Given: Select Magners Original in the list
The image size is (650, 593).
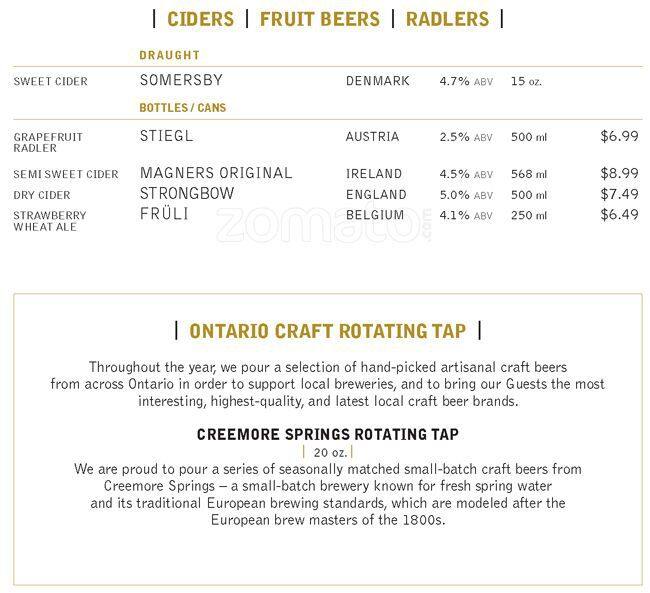Looking at the screenshot, I should coord(216,173).
